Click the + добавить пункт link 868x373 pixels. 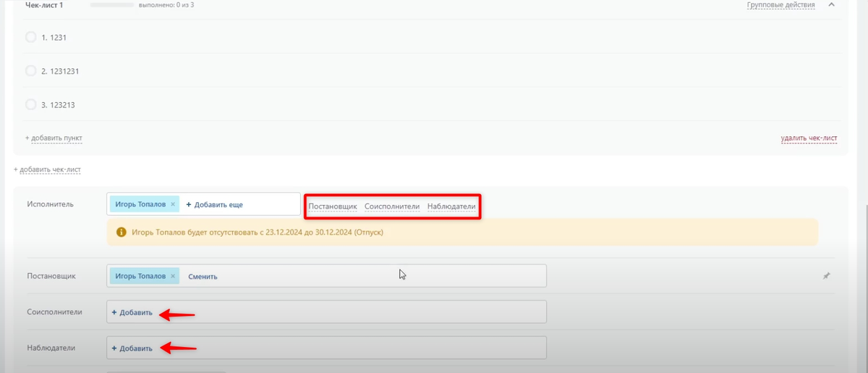point(54,138)
